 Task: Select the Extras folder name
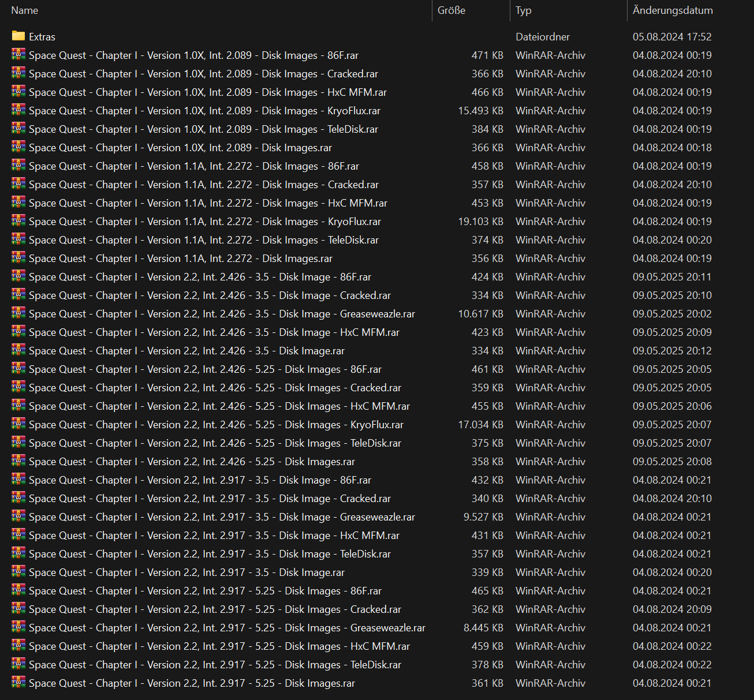[42, 37]
